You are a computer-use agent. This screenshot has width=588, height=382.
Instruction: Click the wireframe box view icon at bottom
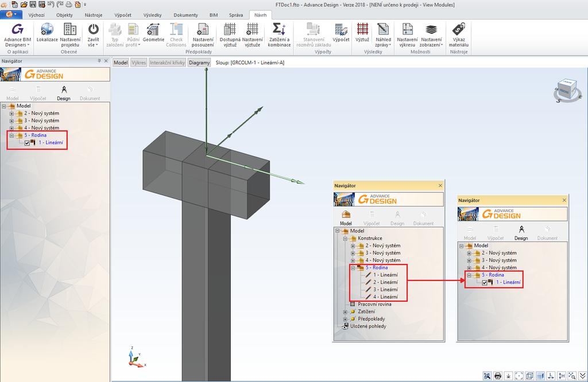(529, 376)
